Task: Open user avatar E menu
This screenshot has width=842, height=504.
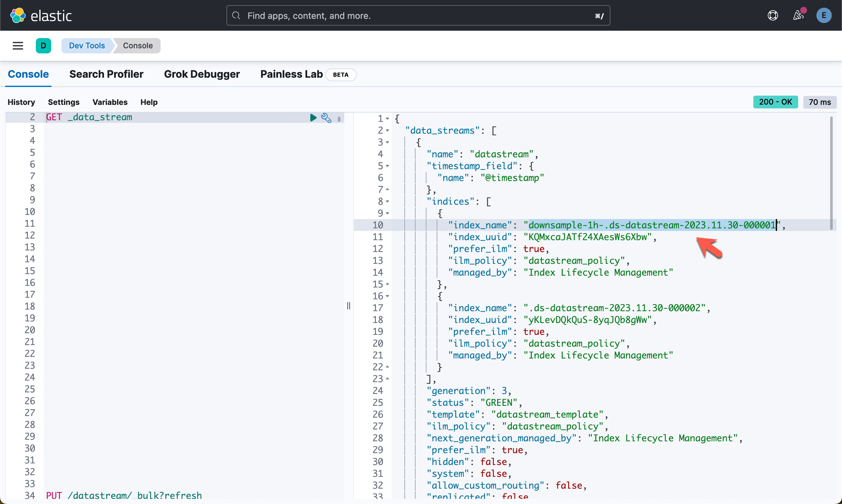Action: (824, 16)
